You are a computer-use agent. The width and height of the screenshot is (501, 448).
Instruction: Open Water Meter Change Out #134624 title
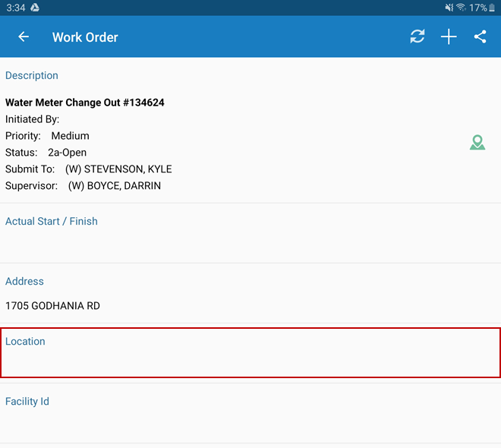(x=85, y=103)
